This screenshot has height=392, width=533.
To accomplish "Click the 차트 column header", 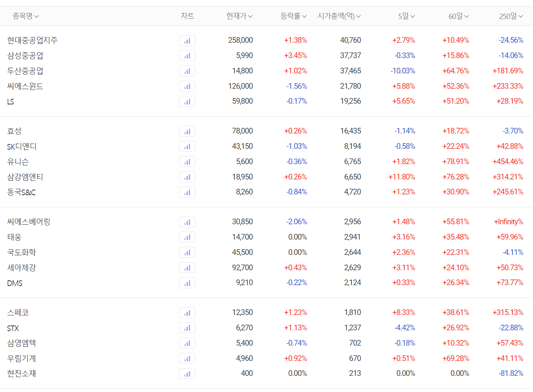I will pyautogui.click(x=187, y=16).
